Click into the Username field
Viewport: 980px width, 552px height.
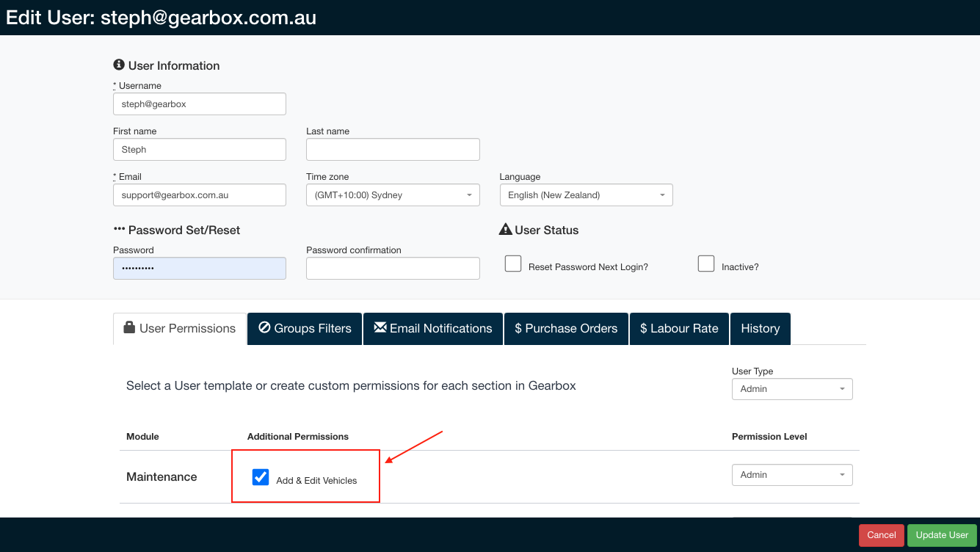click(200, 104)
